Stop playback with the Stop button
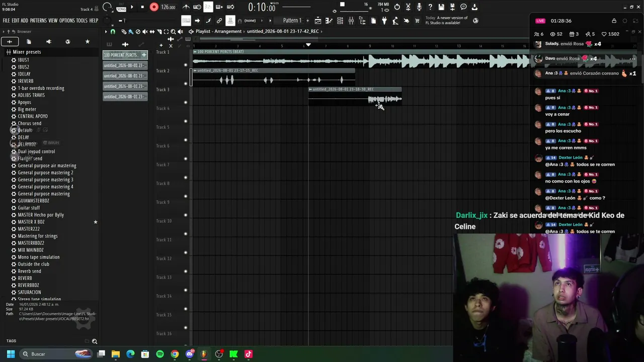The image size is (644, 362). click(x=142, y=7)
